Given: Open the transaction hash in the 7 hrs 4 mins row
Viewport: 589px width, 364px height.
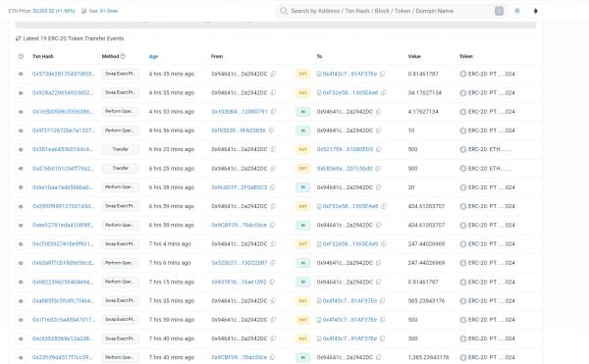Looking at the screenshot, I should click(63, 244).
